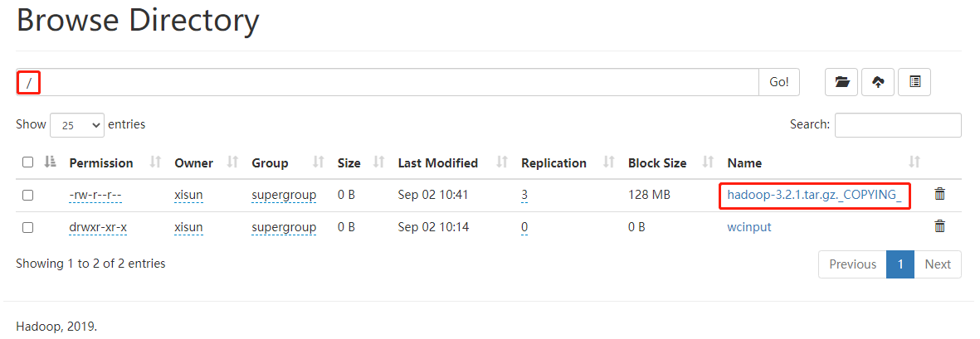This screenshot has width=980, height=339.
Task: Sort table by Owner column icon
Action: [x=233, y=162]
